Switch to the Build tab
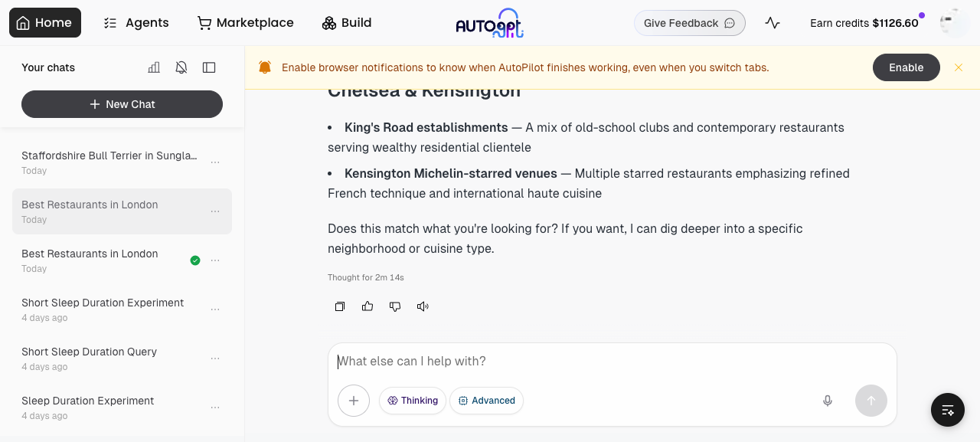 (x=347, y=23)
